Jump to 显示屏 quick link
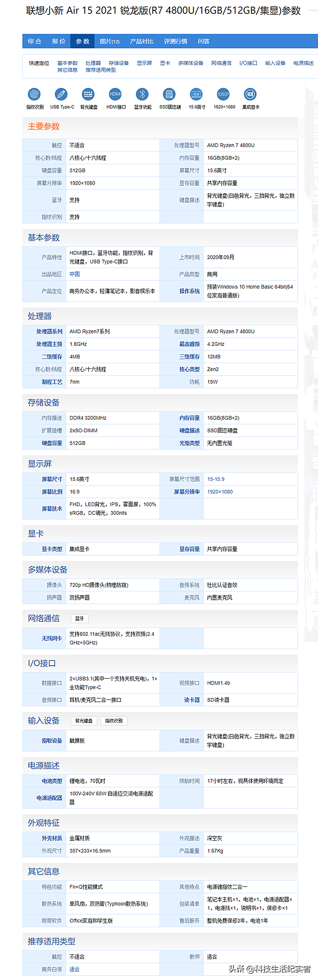This screenshot has width=318, height=980. tap(145, 63)
